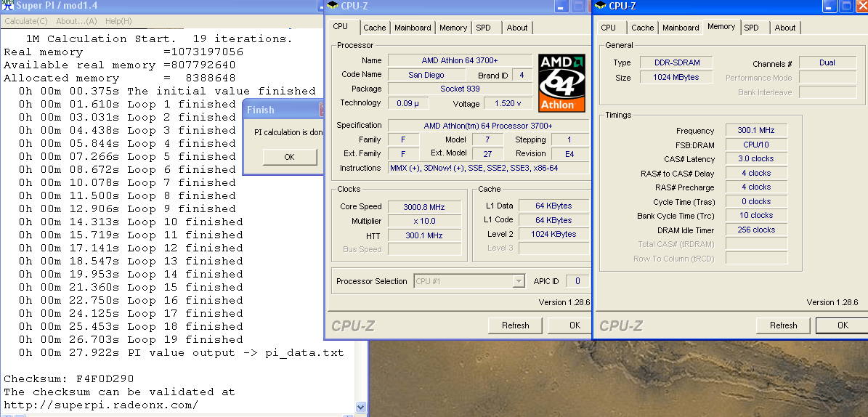The height and width of the screenshot is (417, 868).
Task: Click the Technology value 0.09 µ
Action: tap(408, 103)
